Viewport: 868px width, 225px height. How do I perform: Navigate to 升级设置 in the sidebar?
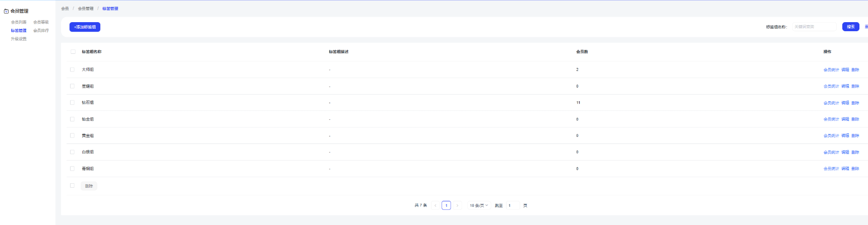pos(19,39)
